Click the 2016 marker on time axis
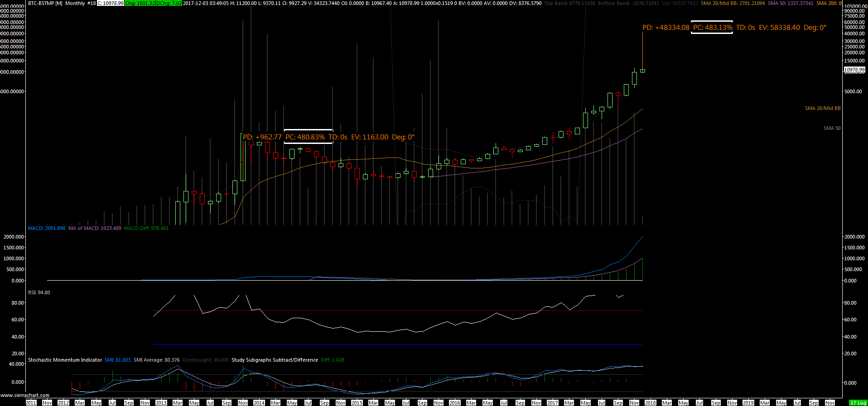This screenshot has width=868, height=406. tap(455, 402)
